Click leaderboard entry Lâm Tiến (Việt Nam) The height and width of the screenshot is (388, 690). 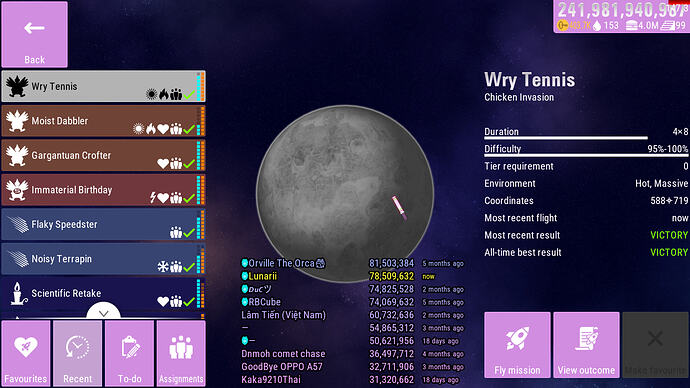(x=283, y=315)
